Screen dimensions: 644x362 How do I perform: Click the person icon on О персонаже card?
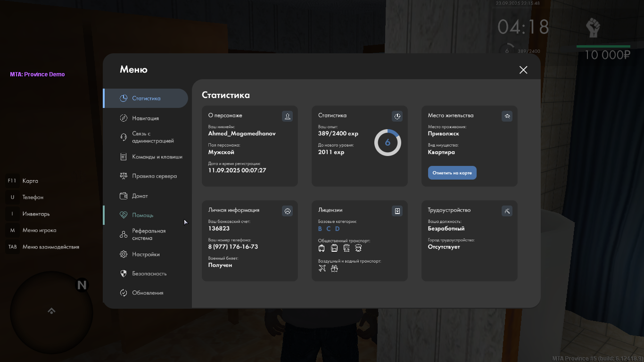pos(287,116)
